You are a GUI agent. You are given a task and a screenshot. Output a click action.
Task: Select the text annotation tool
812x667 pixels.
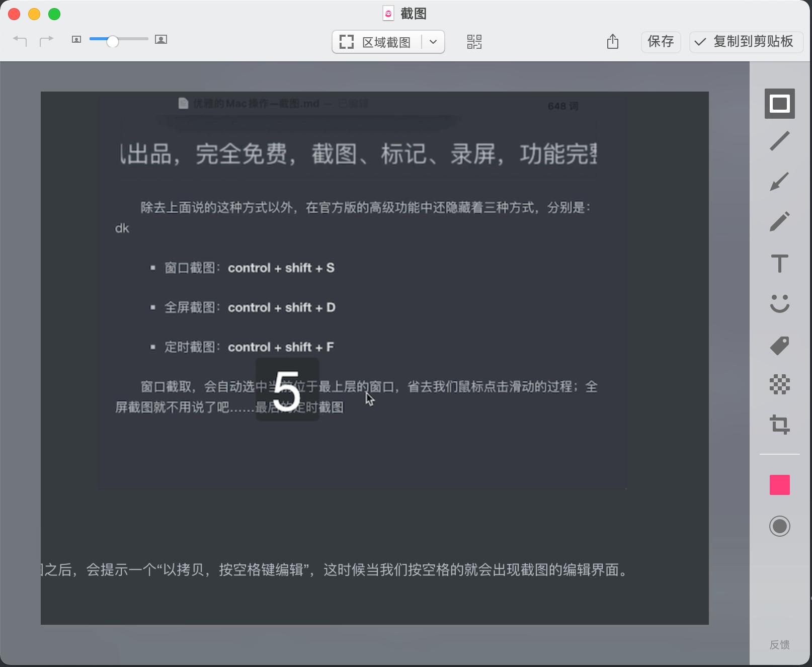coord(779,263)
